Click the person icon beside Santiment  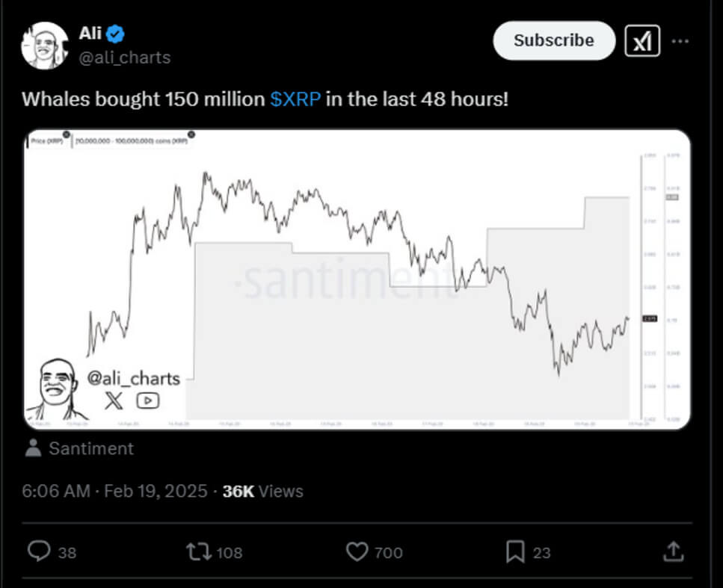(33, 448)
